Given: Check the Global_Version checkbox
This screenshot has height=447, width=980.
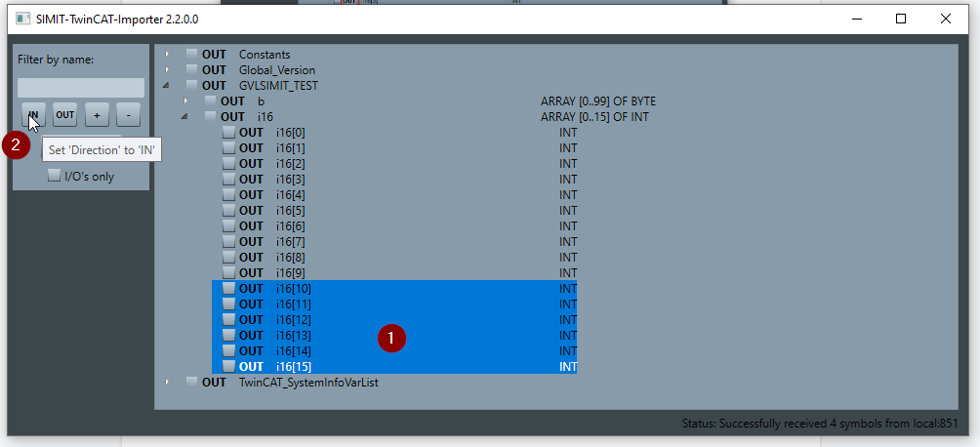Looking at the screenshot, I should pyautogui.click(x=191, y=70).
